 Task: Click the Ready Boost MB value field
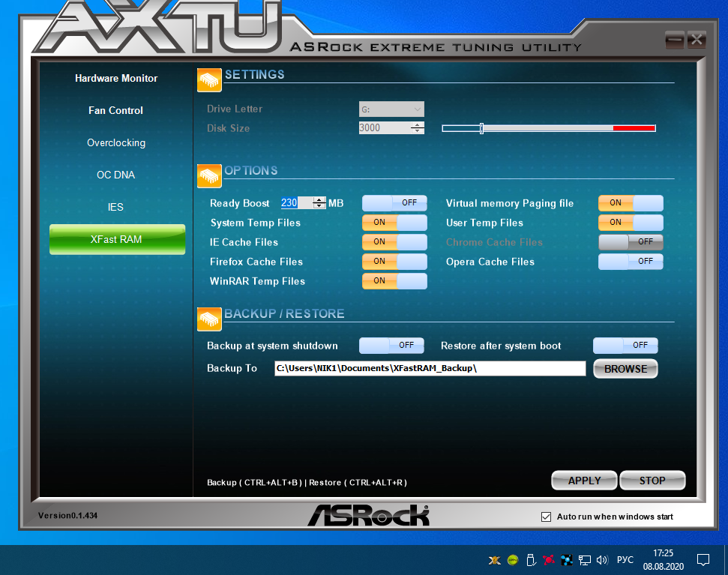click(296, 203)
